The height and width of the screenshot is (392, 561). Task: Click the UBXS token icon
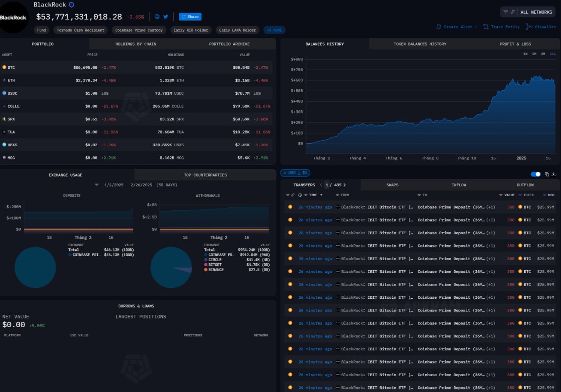(4, 145)
